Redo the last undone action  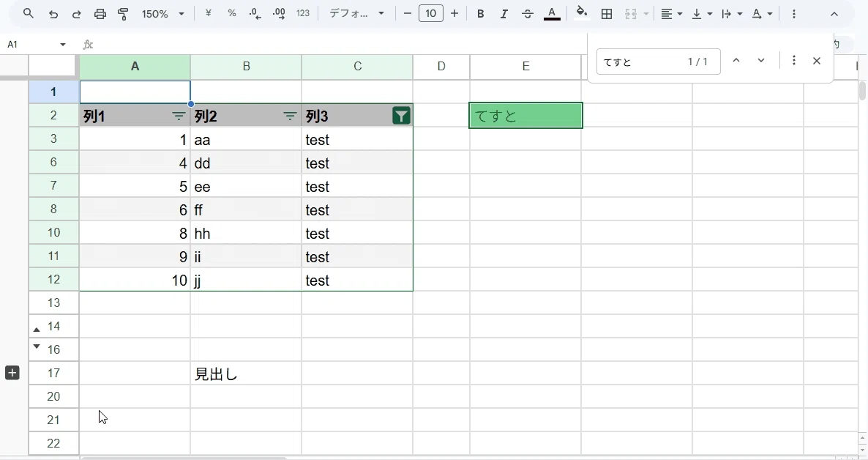point(76,14)
